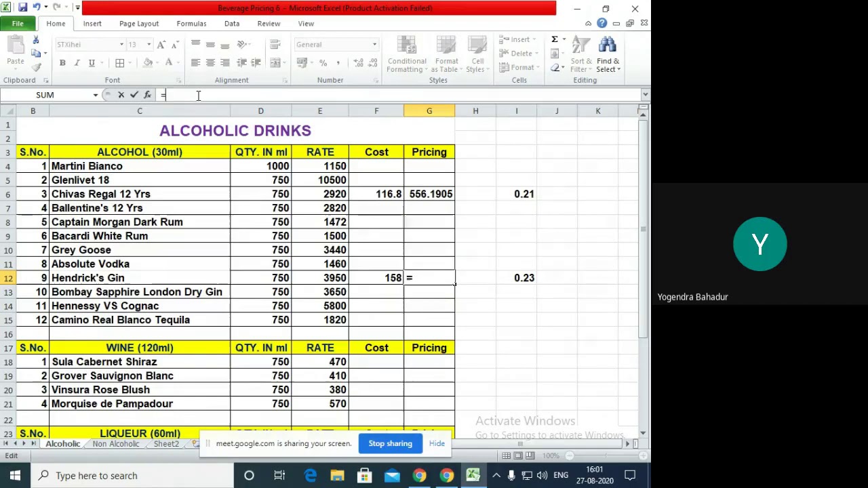Apply Percent Style format

coord(323,63)
